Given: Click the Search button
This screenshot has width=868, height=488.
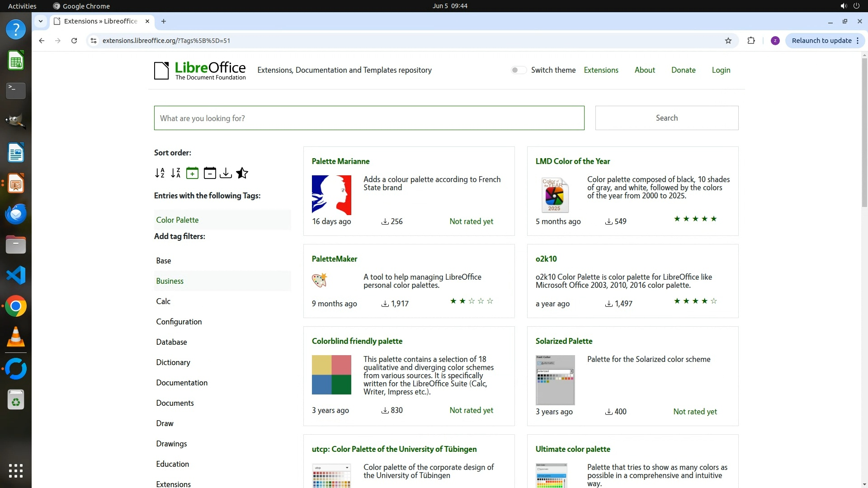Looking at the screenshot, I should point(666,118).
